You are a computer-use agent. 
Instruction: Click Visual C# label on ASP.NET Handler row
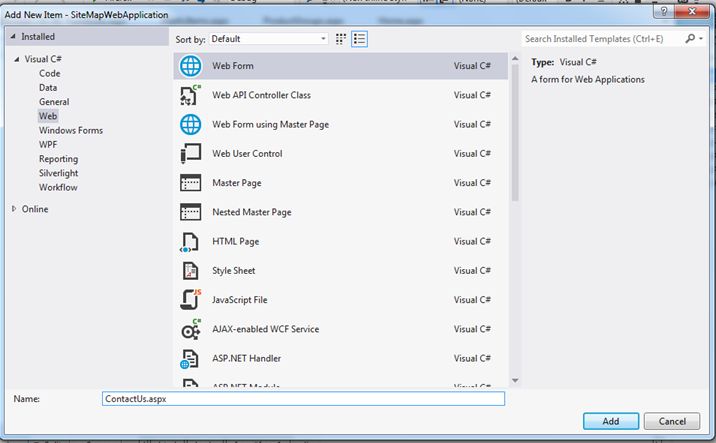[x=472, y=359]
